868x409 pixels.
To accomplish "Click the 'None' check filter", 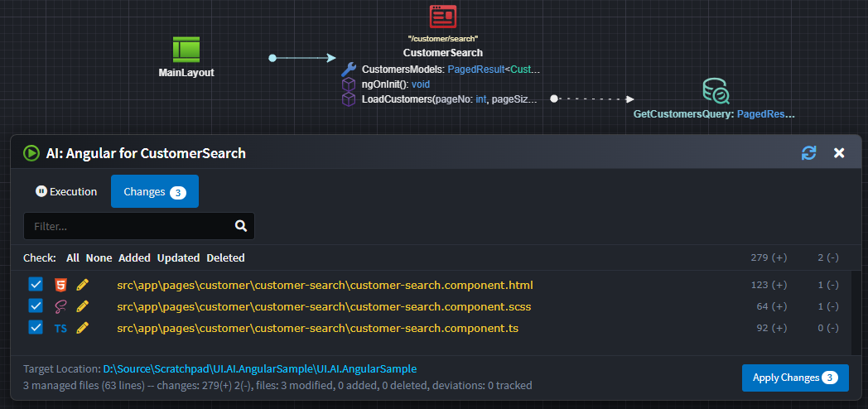I will pos(99,258).
